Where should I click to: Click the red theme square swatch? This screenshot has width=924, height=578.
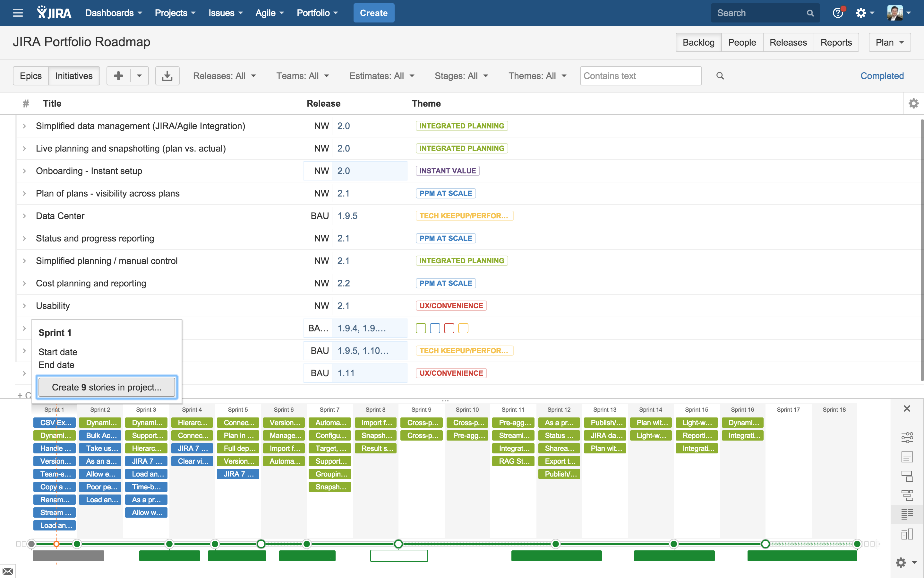[449, 328]
